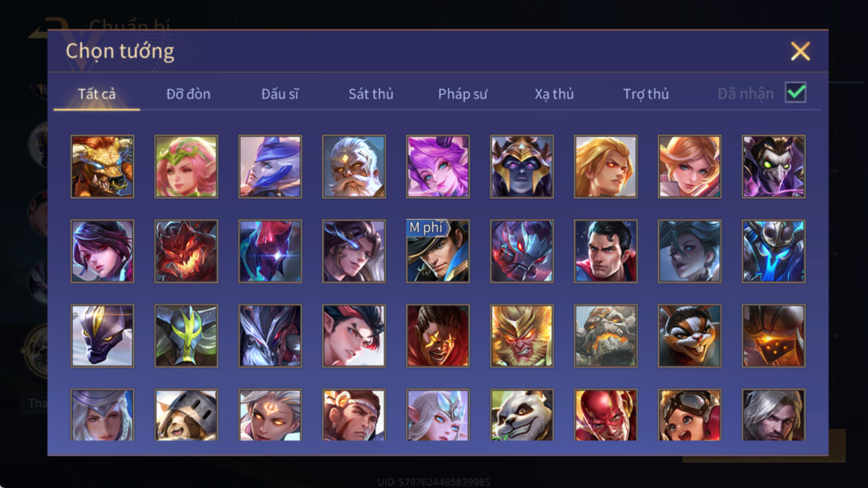Open the Trợ thủ tab
Viewport: 868px width, 488px height.
pos(646,94)
